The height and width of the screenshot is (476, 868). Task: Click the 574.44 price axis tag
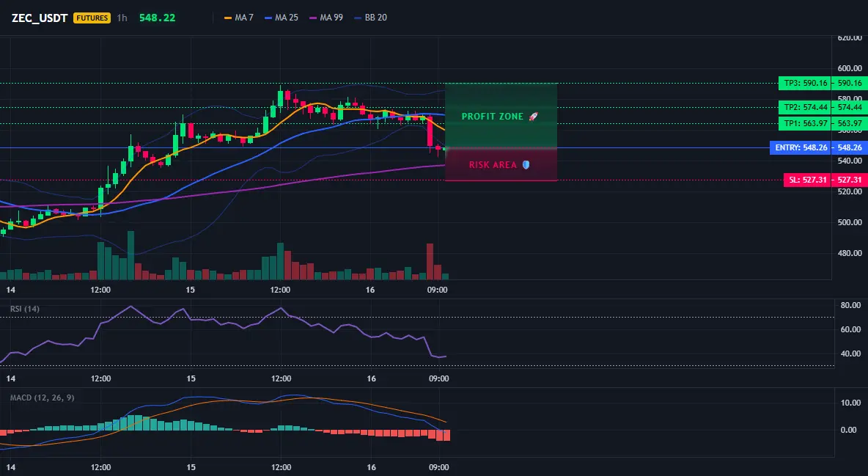point(849,108)
